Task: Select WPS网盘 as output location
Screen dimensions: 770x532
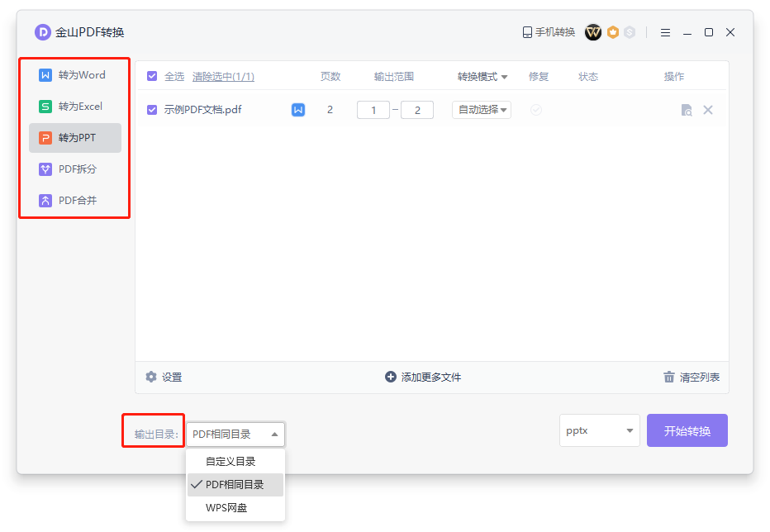Action: 226,508
